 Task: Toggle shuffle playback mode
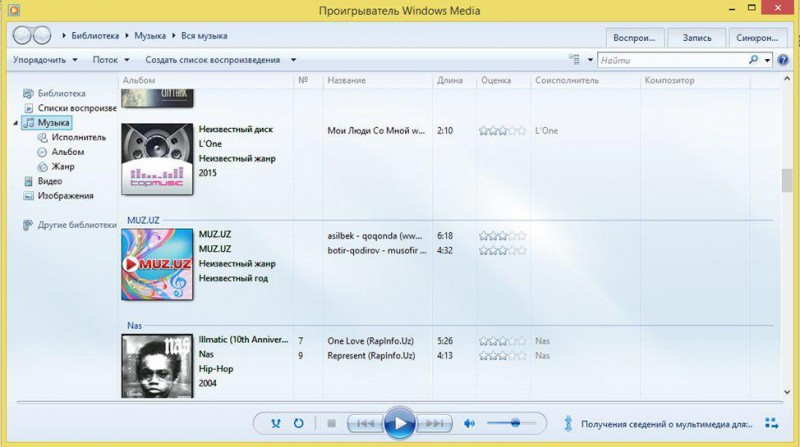click(276, 423)
